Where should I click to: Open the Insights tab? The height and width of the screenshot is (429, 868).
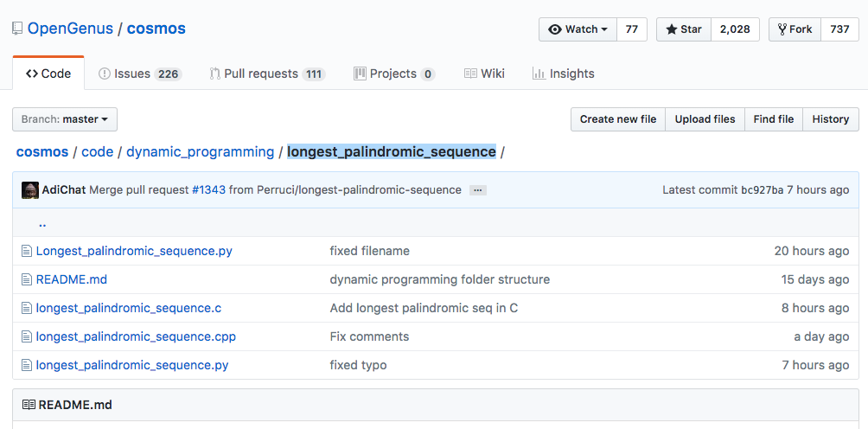(563, 74)
